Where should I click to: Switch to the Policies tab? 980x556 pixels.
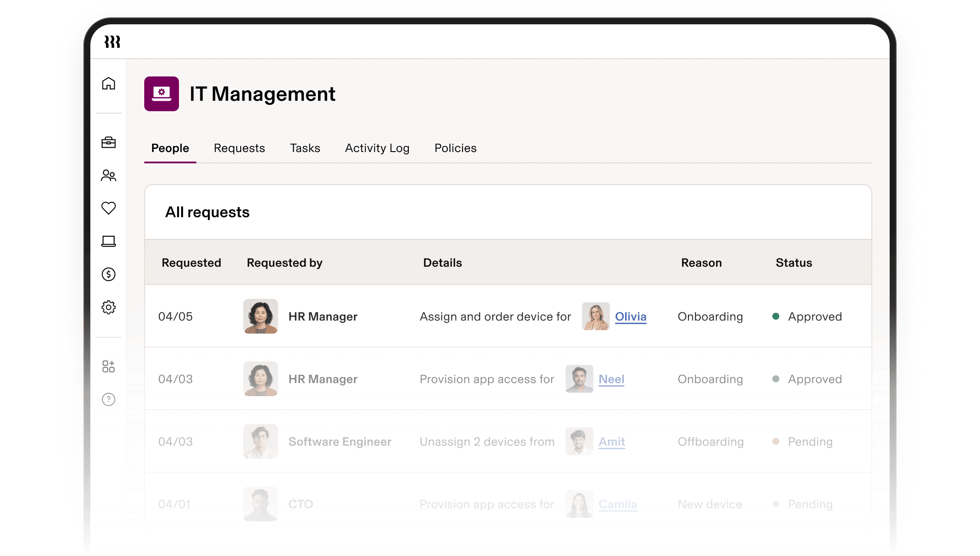455,148
